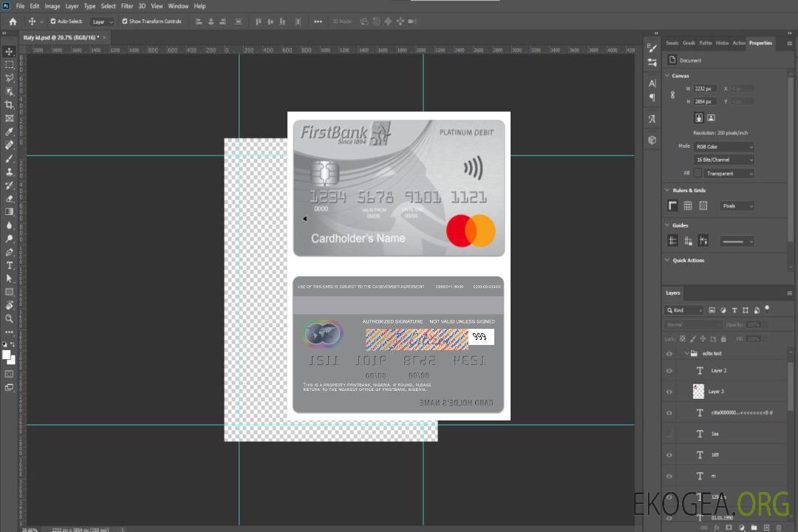Viewport: 798px width, 532px height.
Task: Open the RGB Color mode dropdown
Action: 723,146
